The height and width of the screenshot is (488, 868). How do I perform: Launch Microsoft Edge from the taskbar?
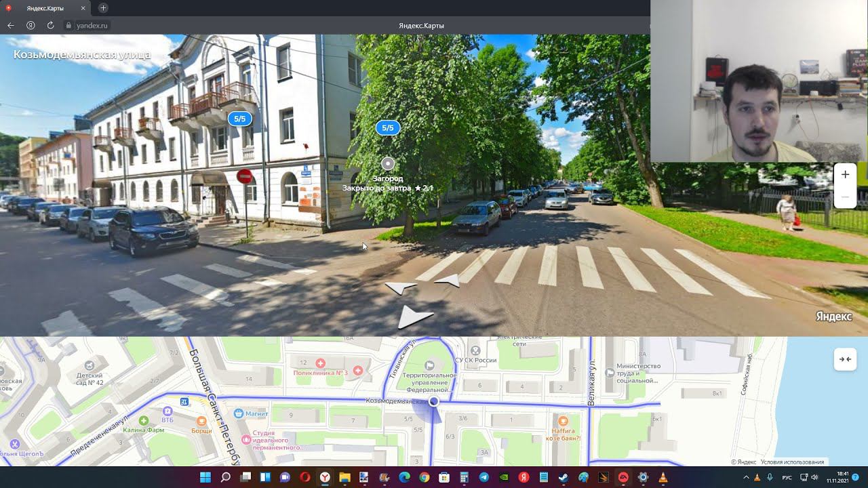[404, 477]
